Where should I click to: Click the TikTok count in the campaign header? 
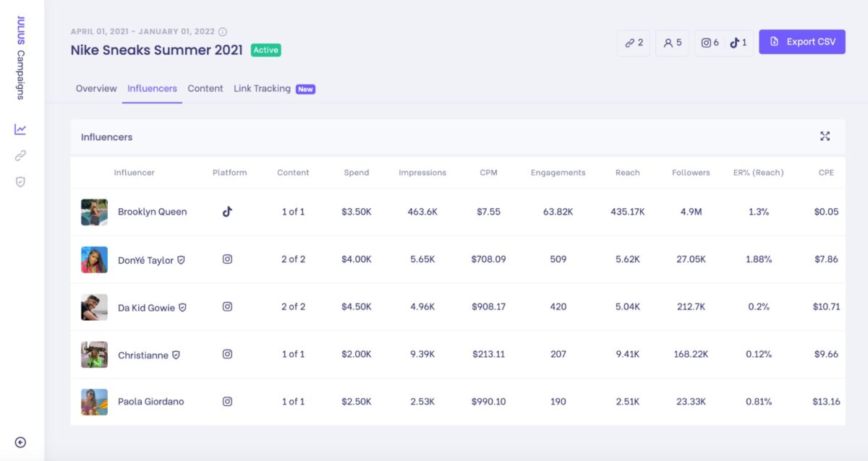pos(739,43)
